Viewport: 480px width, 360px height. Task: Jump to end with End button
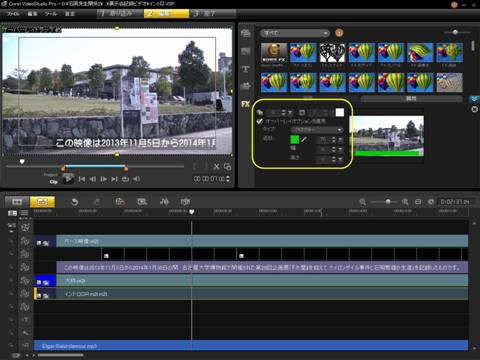[114, 179]
